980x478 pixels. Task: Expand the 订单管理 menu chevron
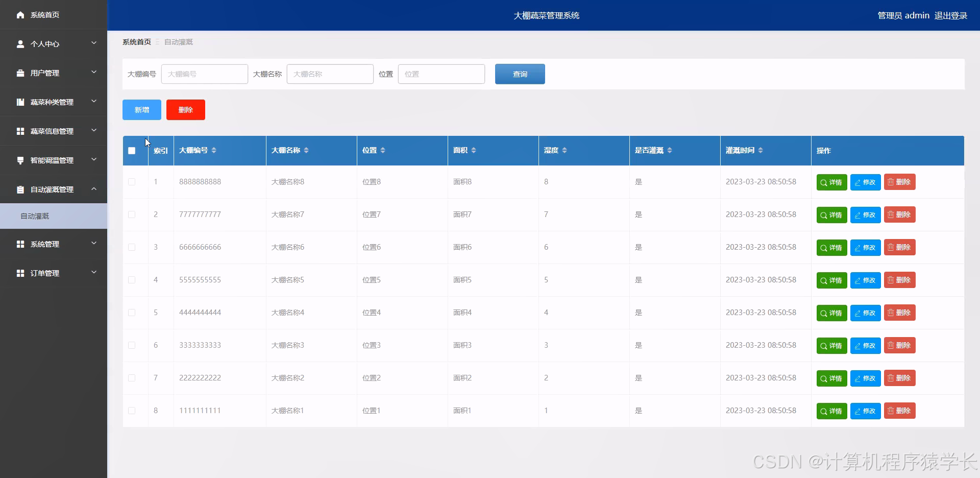94,273
